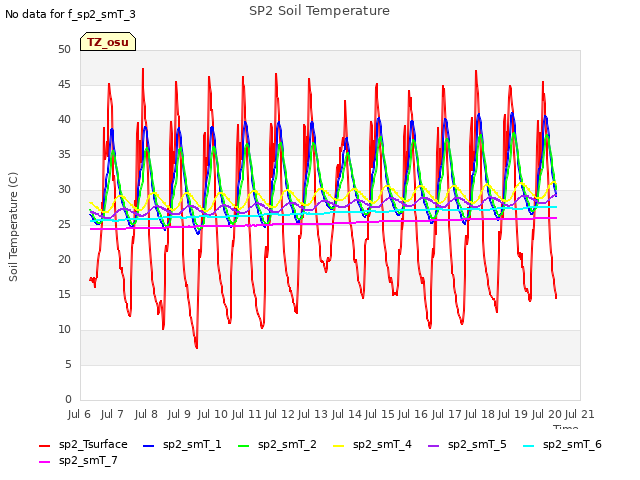Click the Soil Temperature (C) axis label
Viewport: 640px width, 480px height.
pos(13,227)
